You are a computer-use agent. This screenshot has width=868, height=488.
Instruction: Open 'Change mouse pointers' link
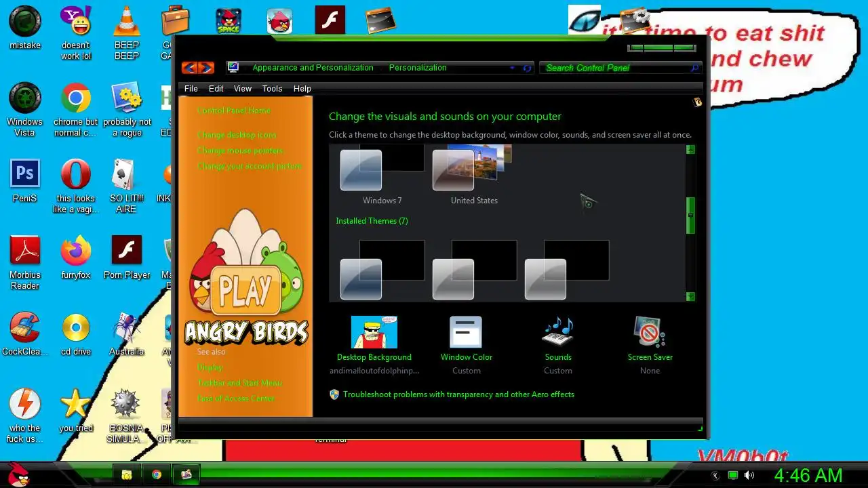[240, 150]
